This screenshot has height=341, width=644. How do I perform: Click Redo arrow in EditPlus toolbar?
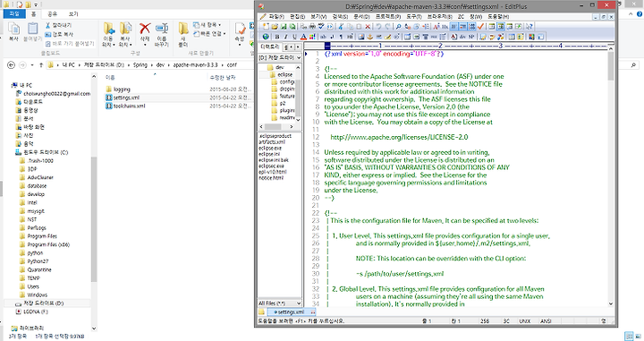coord(387,26)
